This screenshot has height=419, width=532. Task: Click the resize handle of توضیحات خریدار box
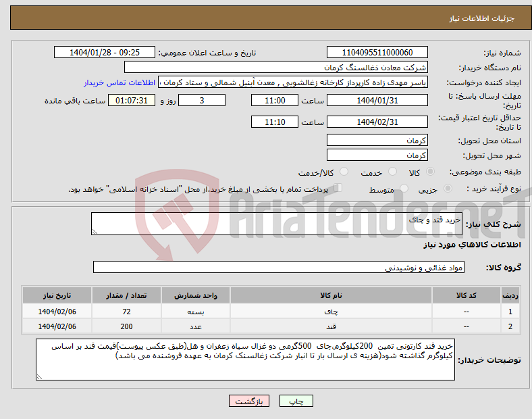point(39,376)
